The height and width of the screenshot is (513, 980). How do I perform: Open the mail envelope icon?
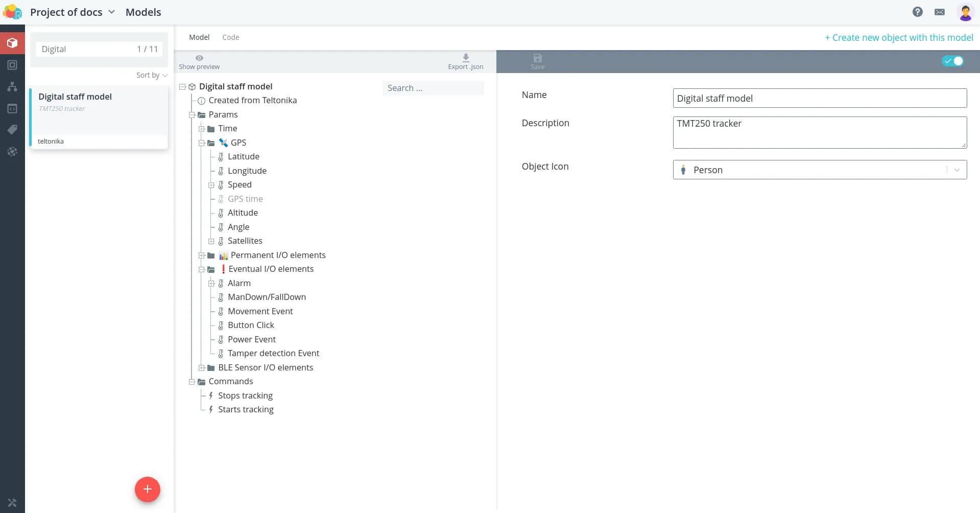coord(939,12)
